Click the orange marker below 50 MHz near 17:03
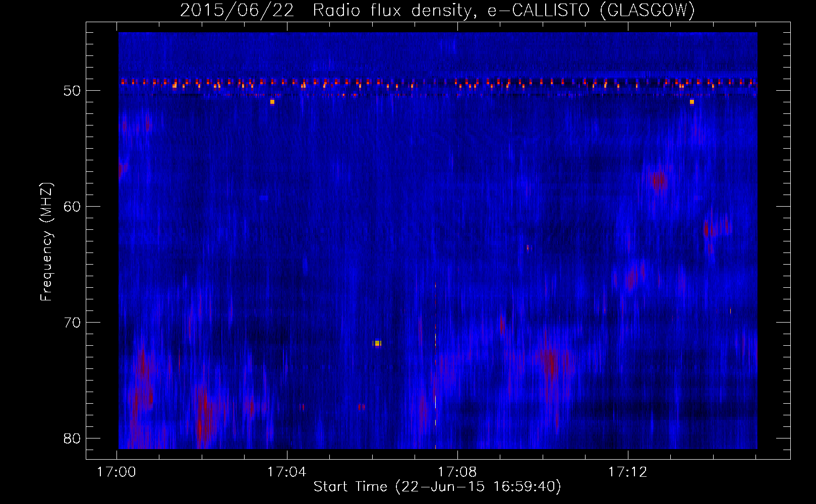This screenshot has width=816, height=504. point(272,102)
